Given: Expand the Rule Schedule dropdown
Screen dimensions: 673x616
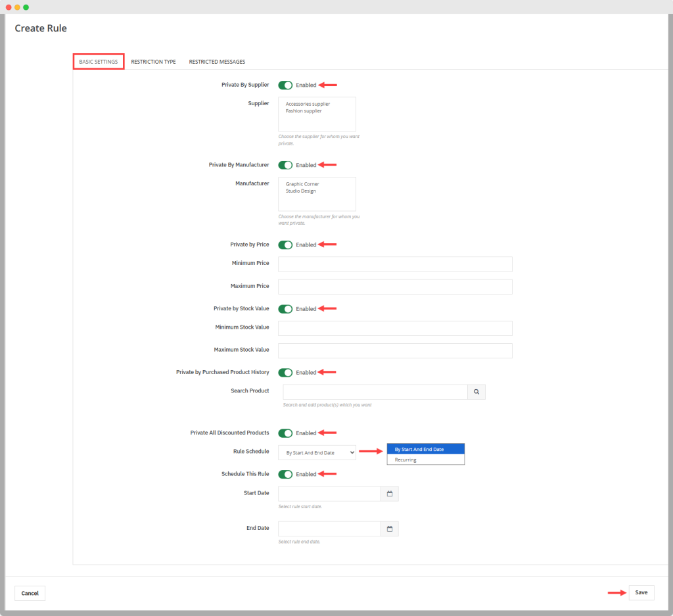Looking at the screenshot, I should (317, 452).
